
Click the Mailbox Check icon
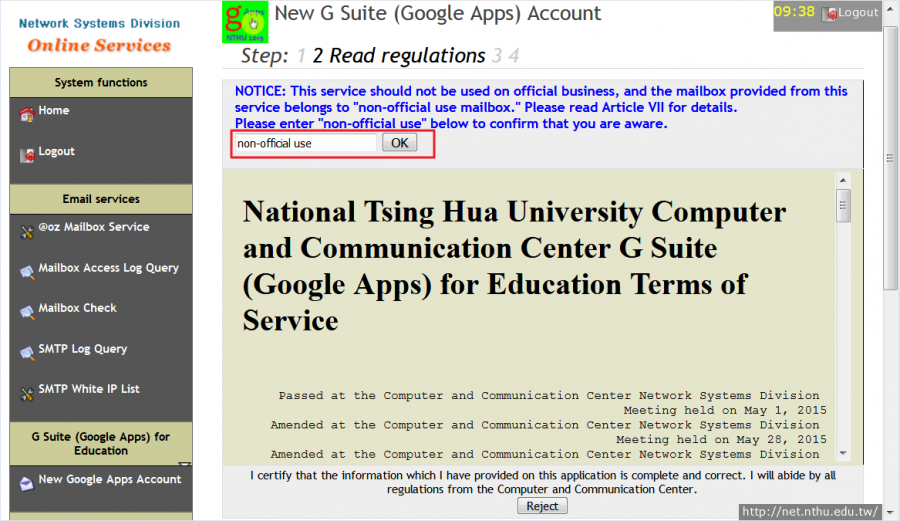pos(26,311)
